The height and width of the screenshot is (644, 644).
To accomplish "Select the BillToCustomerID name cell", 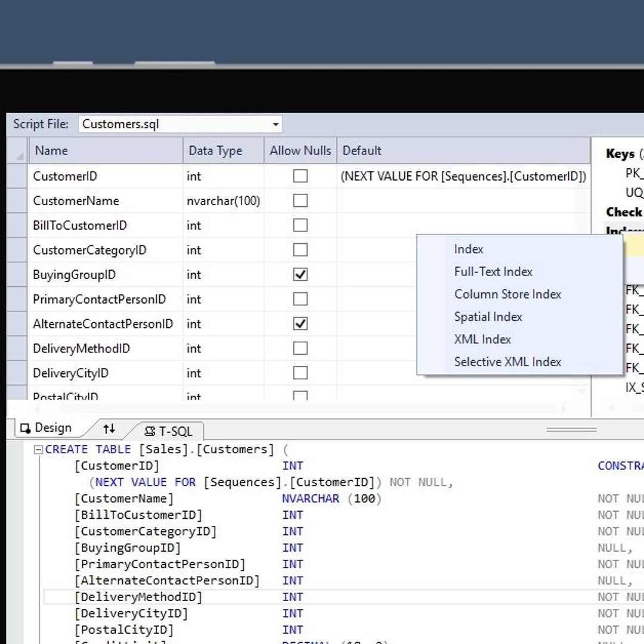I will tap(106, 225).
